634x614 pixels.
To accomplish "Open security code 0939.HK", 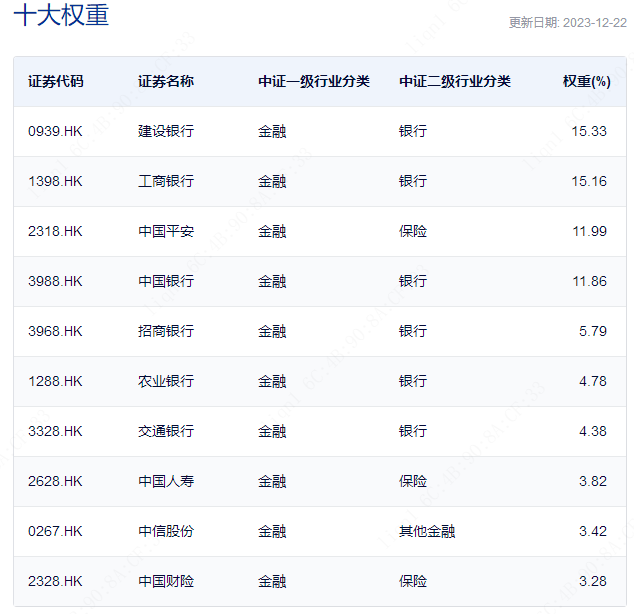I will [56, 131].
